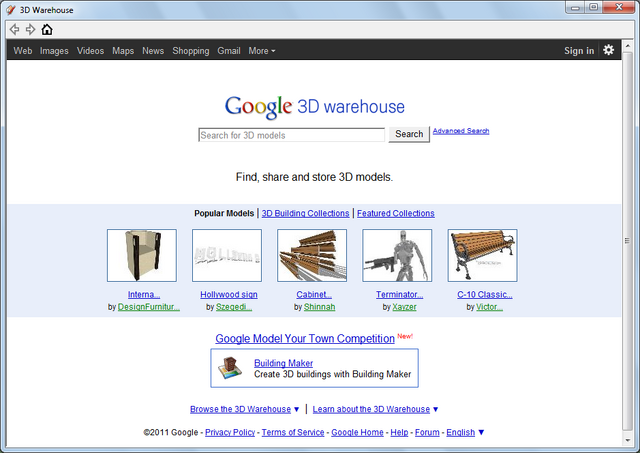Open the Cabinet model thumbnail
This screenshot has width=640, height=453.
click(x=312, y=255)
